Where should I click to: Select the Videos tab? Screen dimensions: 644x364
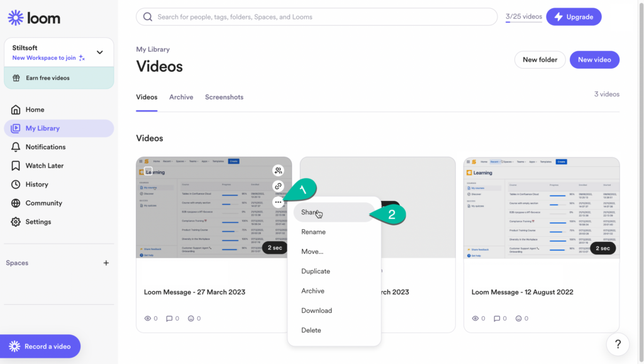click(x=147, y=97)
